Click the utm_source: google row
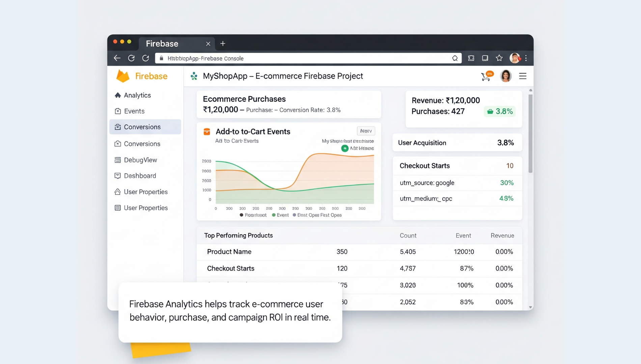Viewport: 641px width, 364px height. tap(457, 183)
